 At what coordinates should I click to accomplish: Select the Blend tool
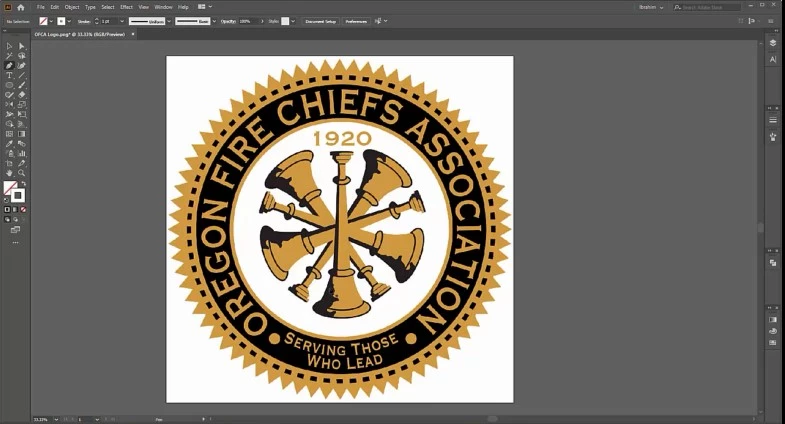(22, 144)
